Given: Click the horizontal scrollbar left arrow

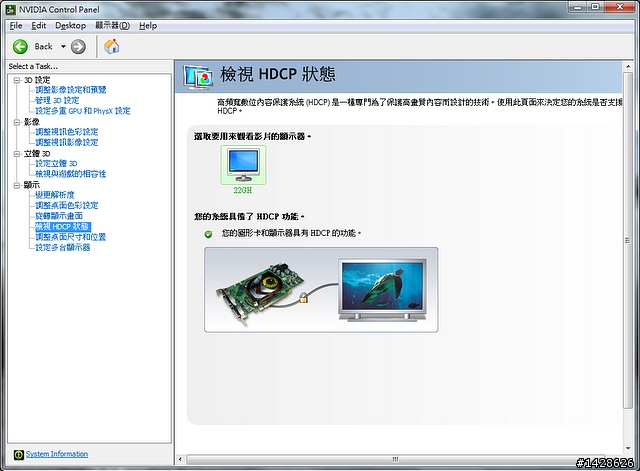Looking at the screenshot, I should click(x=180, y=460).
